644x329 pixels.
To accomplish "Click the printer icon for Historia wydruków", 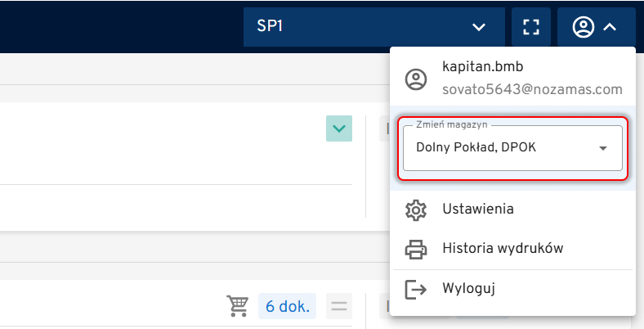I will [416, 249].
